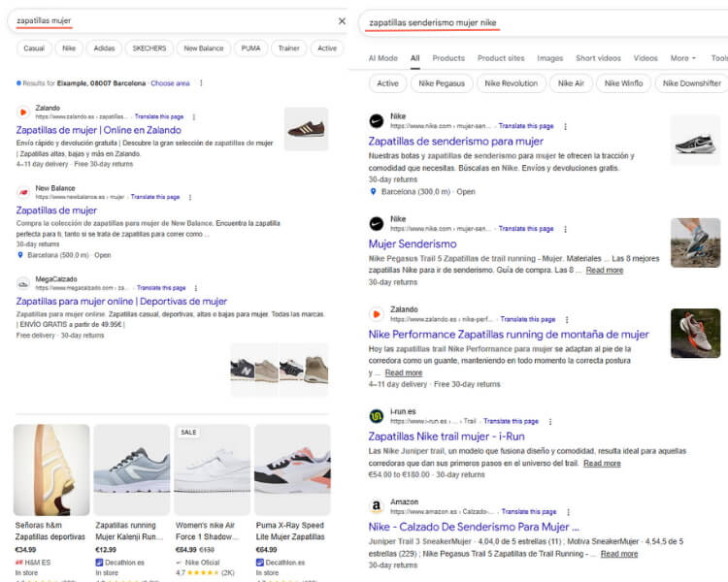Click the Decathlon.es icon under Puma X-Ray
Image resolution: width=728 pixels, height=582 pixels.
pyautogui.click(x=259, y=563)
